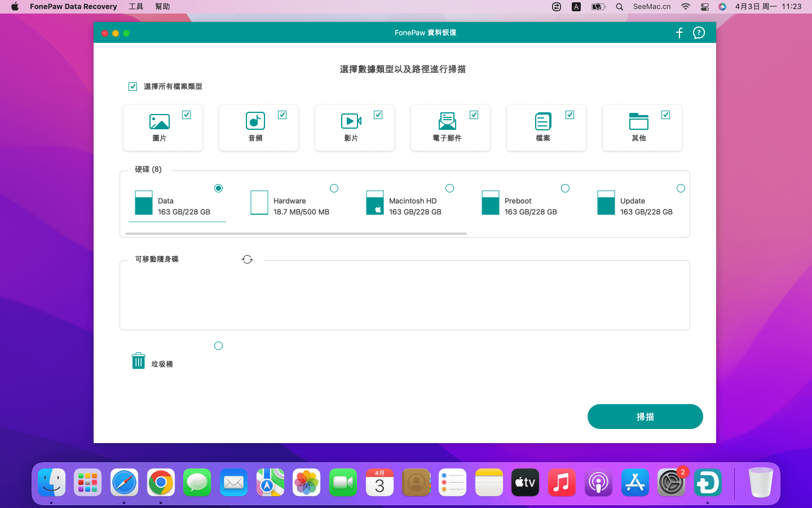Image resolution: width=812 pixels, height=508 pixels.
Task: Uncheck the 檔案 document type checkbox
Action: [570, 115]
